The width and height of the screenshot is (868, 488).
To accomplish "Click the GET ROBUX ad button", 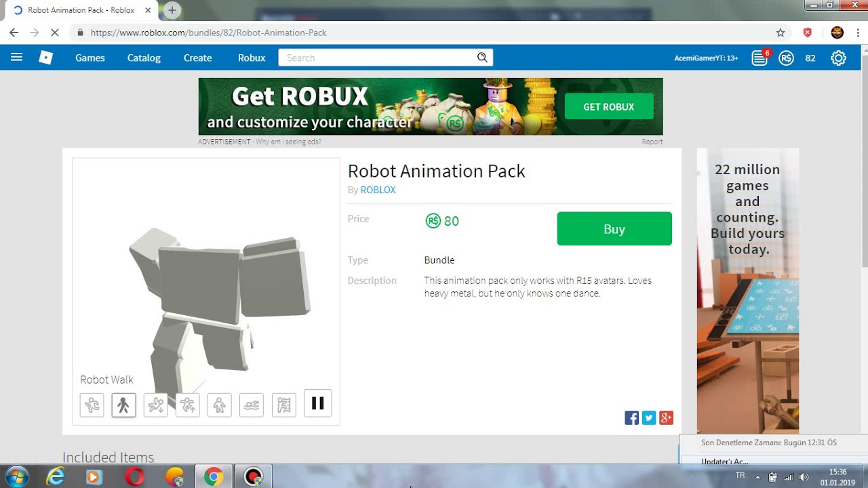I will pyautogui.click(x=609, y=106).
